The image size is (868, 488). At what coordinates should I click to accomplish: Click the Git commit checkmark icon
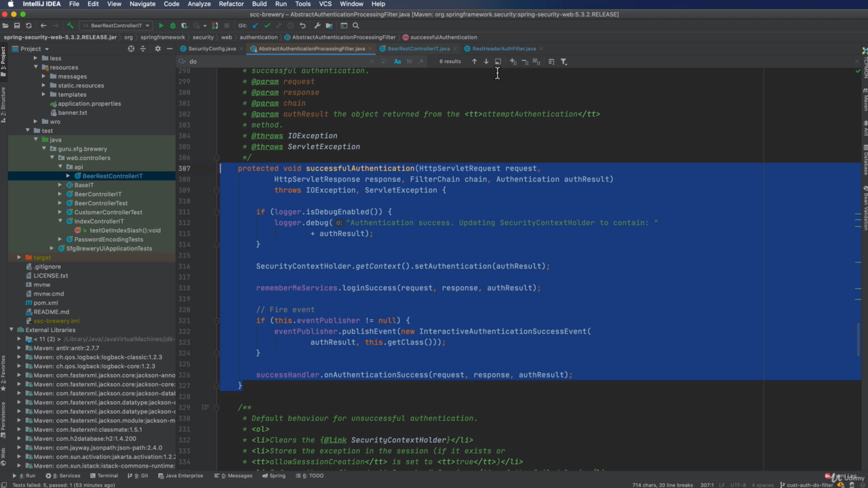point(267,26)
